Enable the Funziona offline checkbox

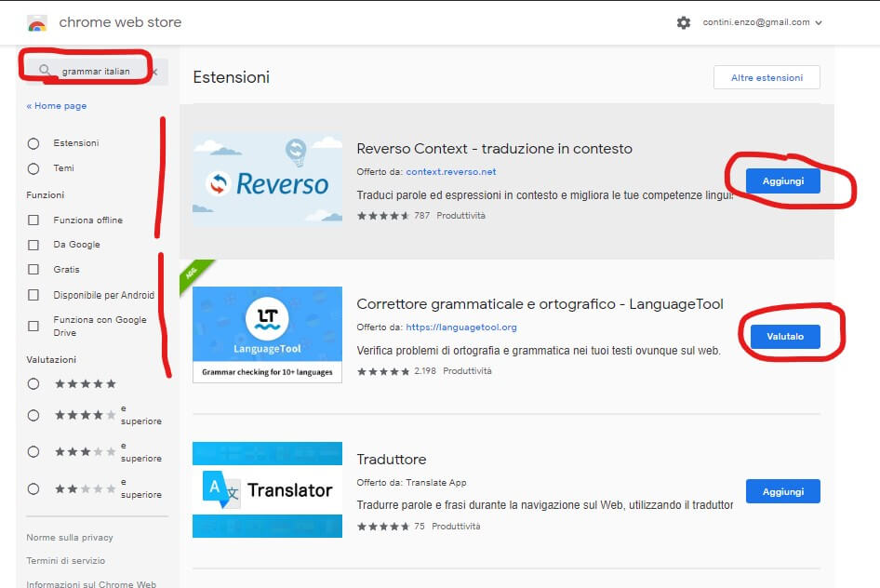(x=33, y=220)
